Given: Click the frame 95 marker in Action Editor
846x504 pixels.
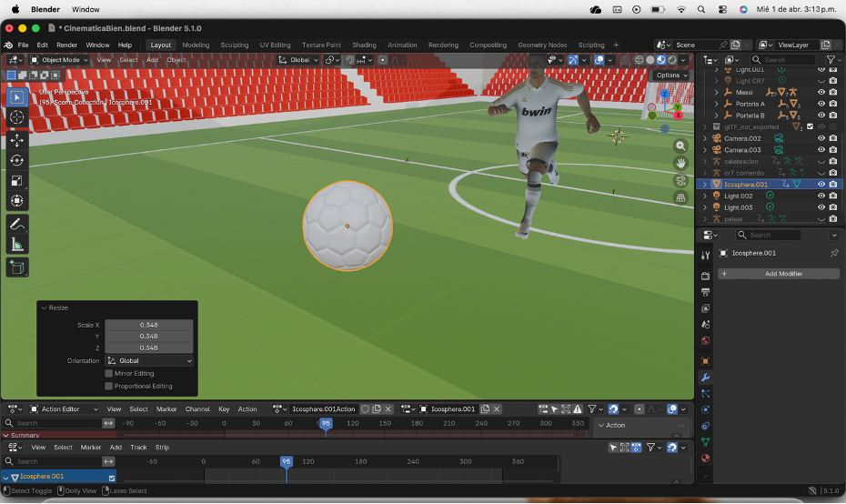Looking at the screenshot, I should tap(326, 423).
